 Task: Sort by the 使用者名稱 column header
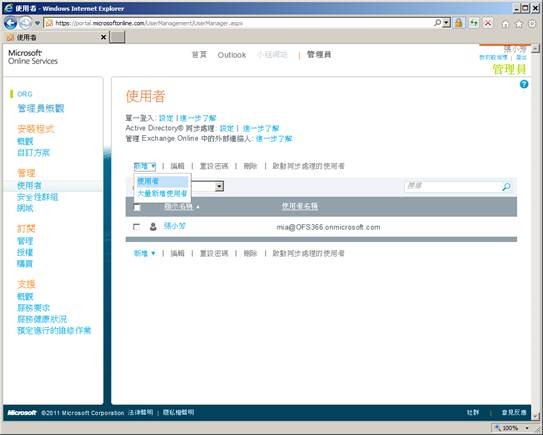click(x=300, y=206)
